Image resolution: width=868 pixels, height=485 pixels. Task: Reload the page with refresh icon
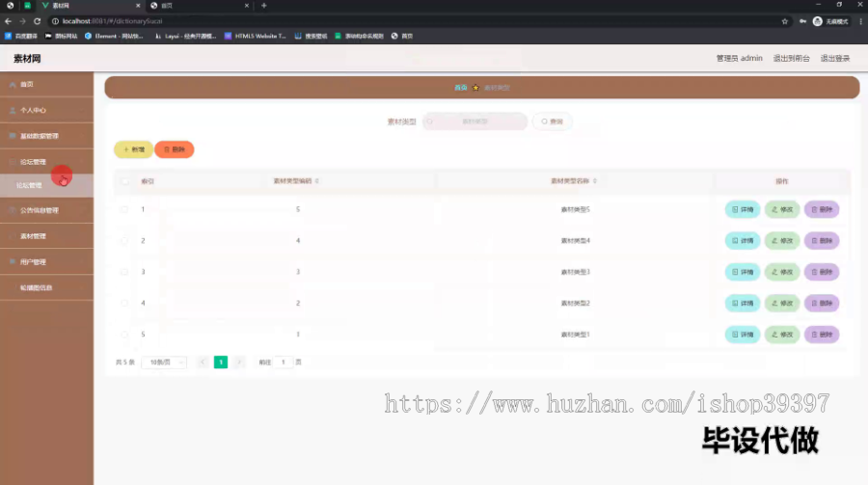coord(37,21)
